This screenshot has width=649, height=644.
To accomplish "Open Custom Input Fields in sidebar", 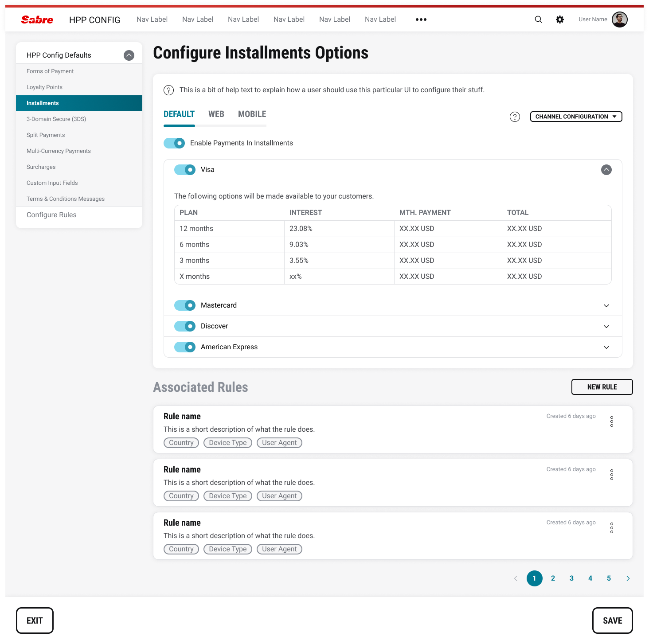I will point(79,183).
